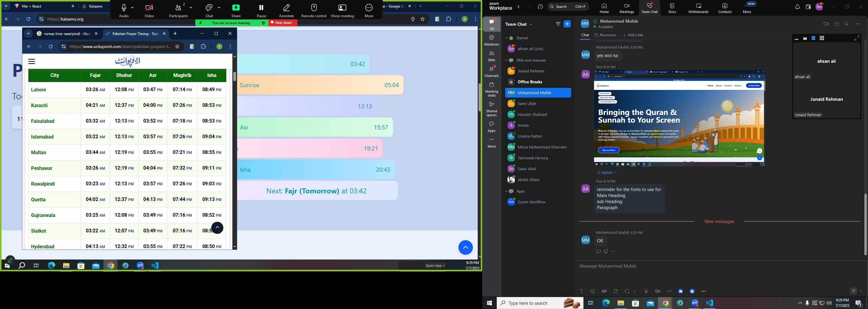The height and width of the screenshot is (309, 868).
Task: Click the dark scroll-to-top button on UrduPoint
Action: coord(217,228)
